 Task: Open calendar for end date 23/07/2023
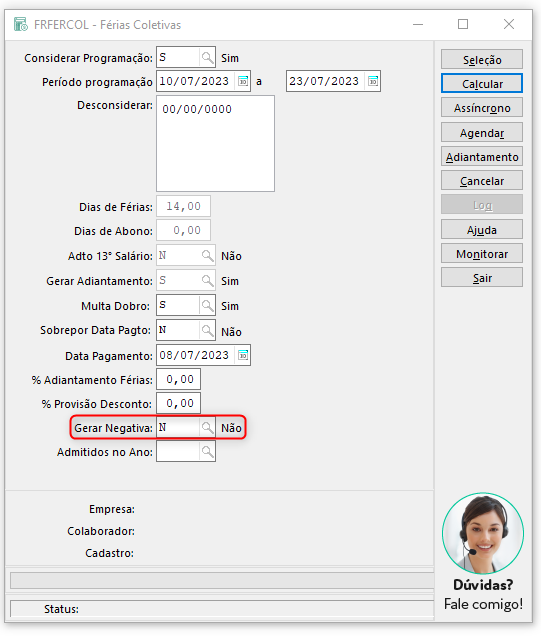pos(373,81)
